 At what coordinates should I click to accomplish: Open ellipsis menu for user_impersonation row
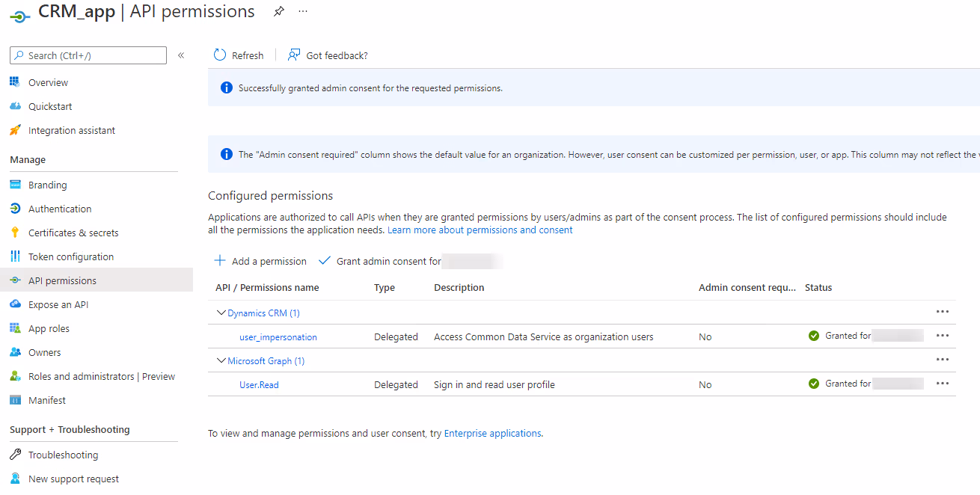click(942, 336)
